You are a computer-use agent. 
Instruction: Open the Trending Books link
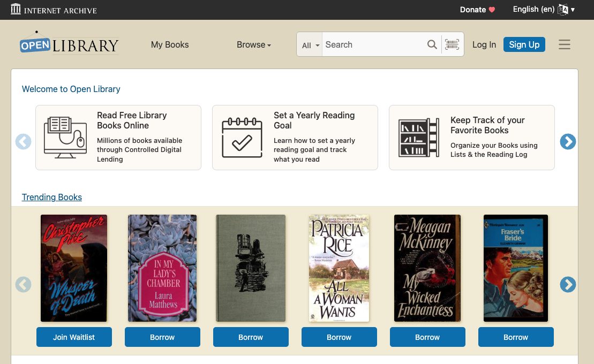[x=51, y=197]
